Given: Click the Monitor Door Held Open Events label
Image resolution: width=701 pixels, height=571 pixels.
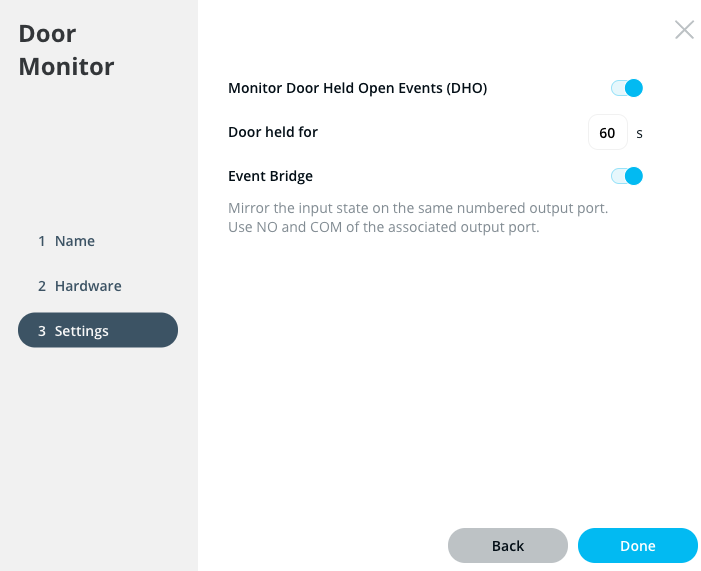Looking at the screenshot, I should (x=357, y=88).
